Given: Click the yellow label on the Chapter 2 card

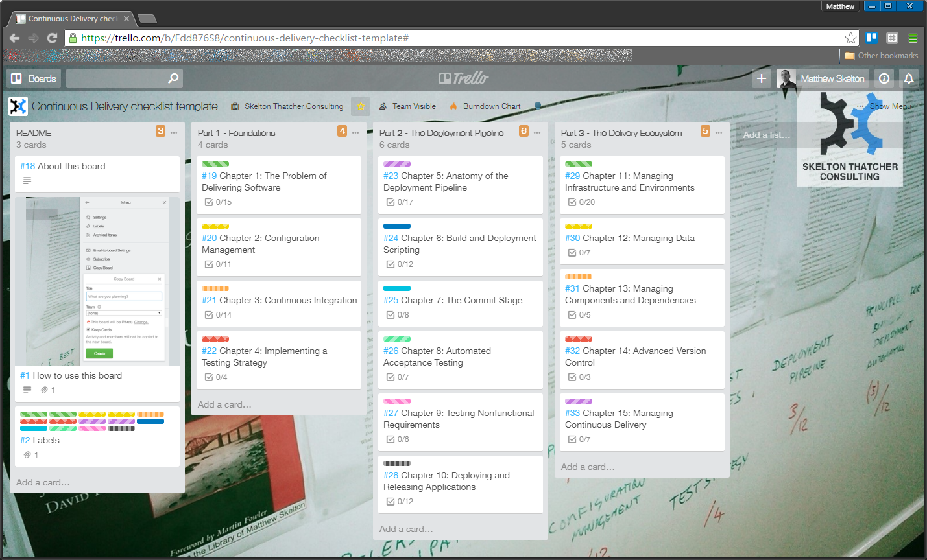Looking at the screenshot, I should (x=215, y=226).
